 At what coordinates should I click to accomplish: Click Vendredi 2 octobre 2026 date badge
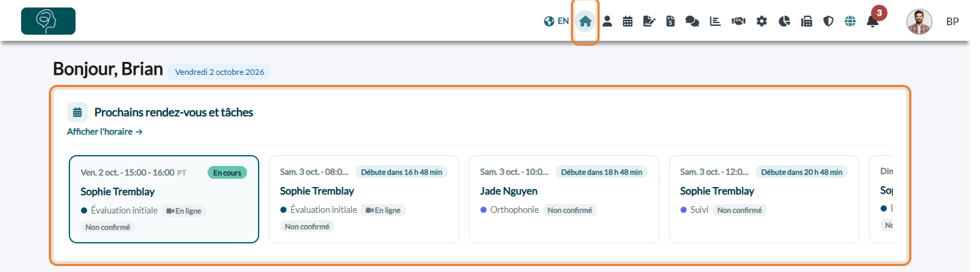(x=220, y=71)
